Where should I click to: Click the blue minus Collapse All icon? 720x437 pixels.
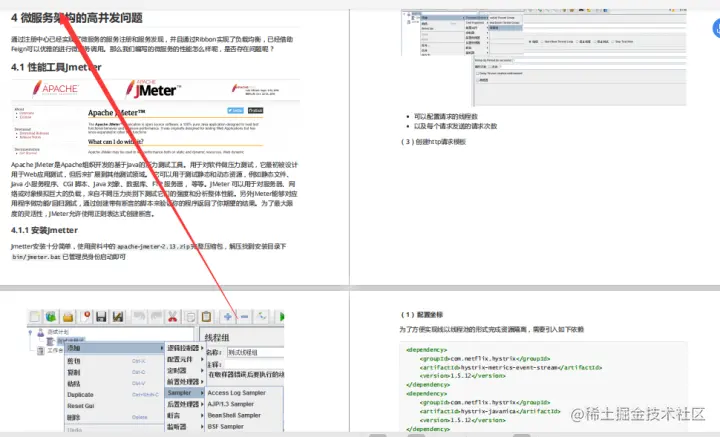pos(244,316)
